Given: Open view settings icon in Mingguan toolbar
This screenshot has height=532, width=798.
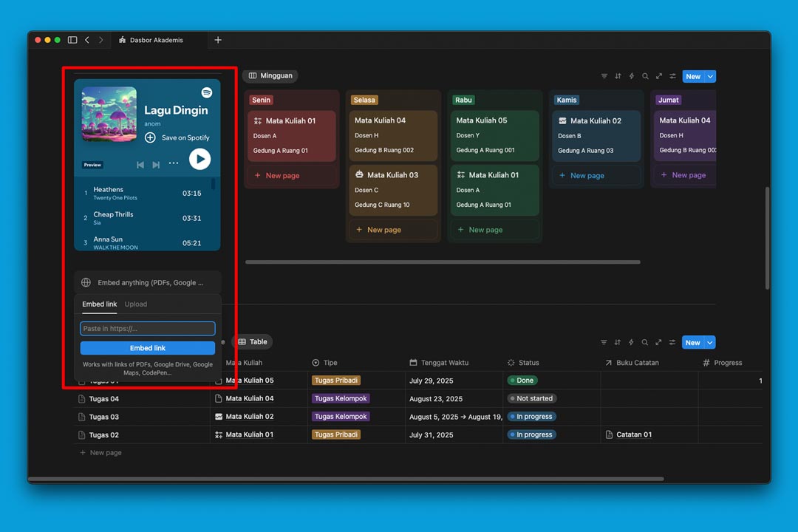Looking at the screenshot, I should [673, 76].
